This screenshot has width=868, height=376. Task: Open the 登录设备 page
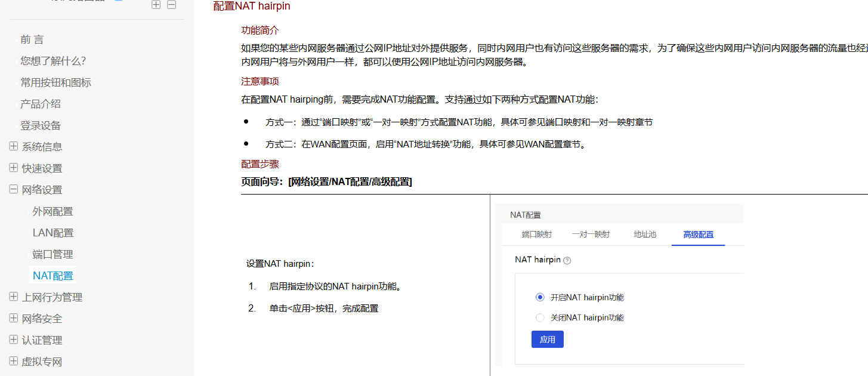[x=41, y=125]
